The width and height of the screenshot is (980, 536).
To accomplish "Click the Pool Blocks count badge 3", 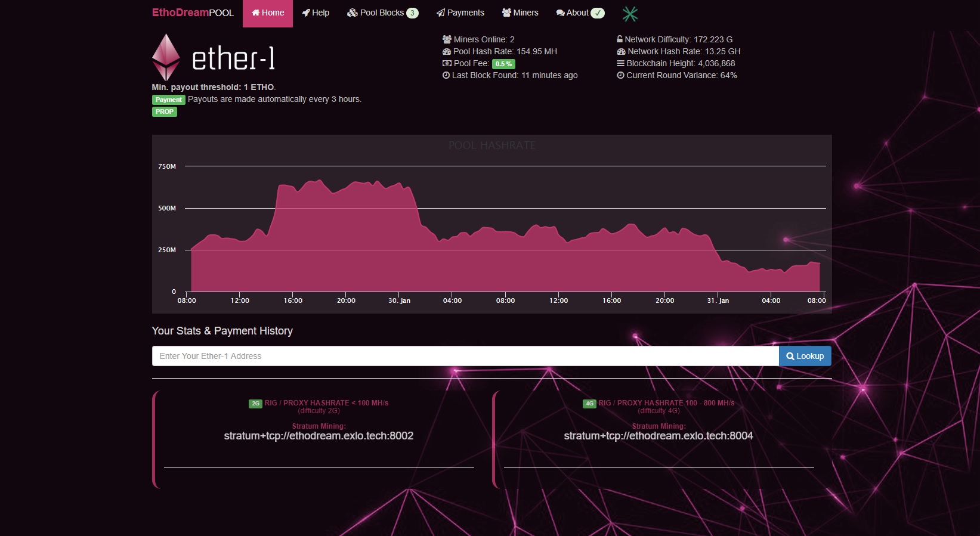I will 412,13.
